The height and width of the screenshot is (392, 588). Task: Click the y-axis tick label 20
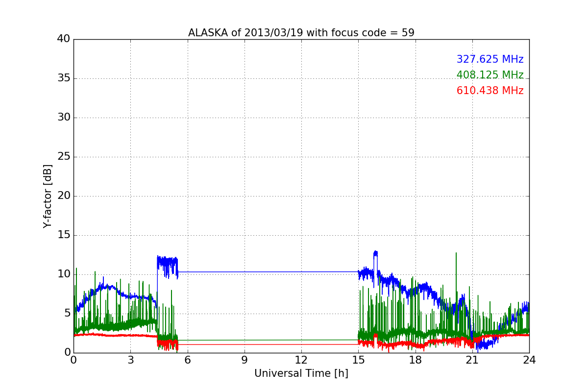coord(63,196)
